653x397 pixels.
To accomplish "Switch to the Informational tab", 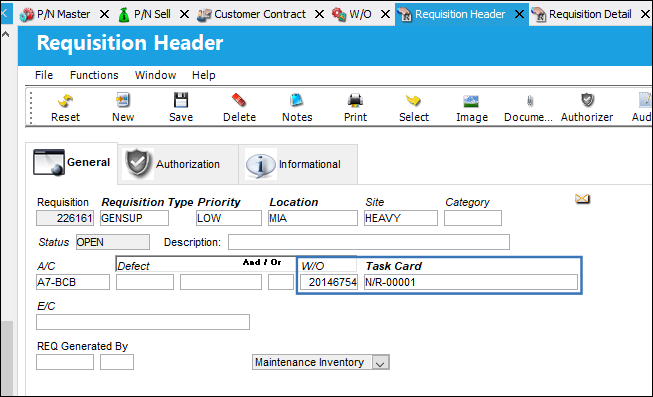I will [x=298, y=164].
